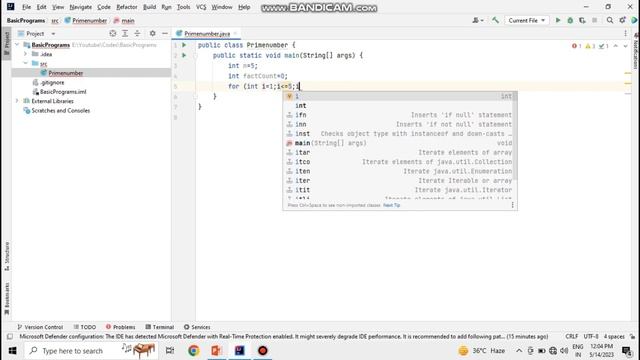Viewport: 640px width, 360px height.
Task: Open IDE settings gear in top toolbar
Action: tap(622, 20)
